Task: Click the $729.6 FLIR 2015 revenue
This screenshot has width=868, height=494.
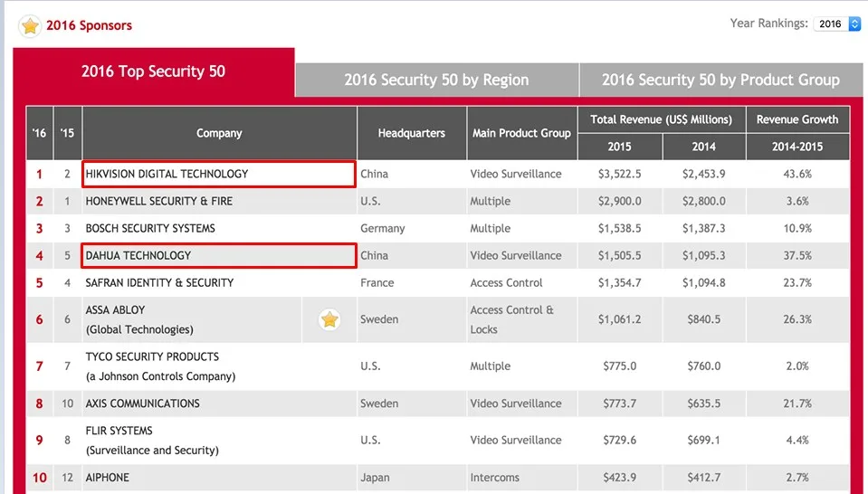Action: pos(619,441)
